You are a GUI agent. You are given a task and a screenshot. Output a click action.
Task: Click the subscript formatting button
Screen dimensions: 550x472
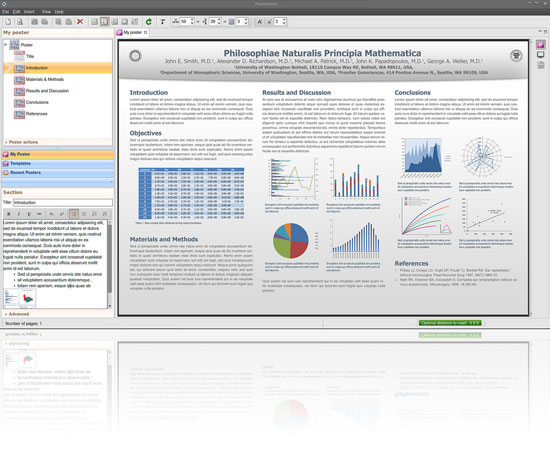tap(52, 214)
